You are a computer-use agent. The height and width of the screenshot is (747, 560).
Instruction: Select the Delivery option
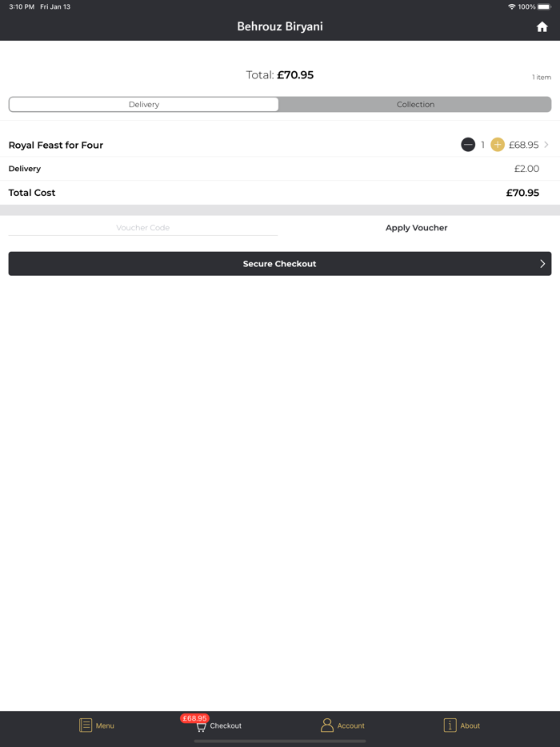142,104
